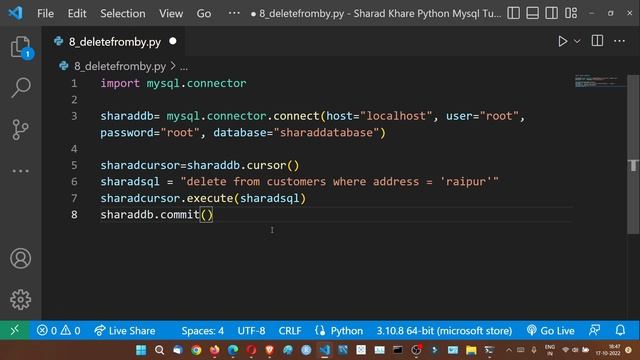The width and height of the screenshot is (640, 360).
Task: Open the Search view in activity bar
Action: [x=20, y=87]
